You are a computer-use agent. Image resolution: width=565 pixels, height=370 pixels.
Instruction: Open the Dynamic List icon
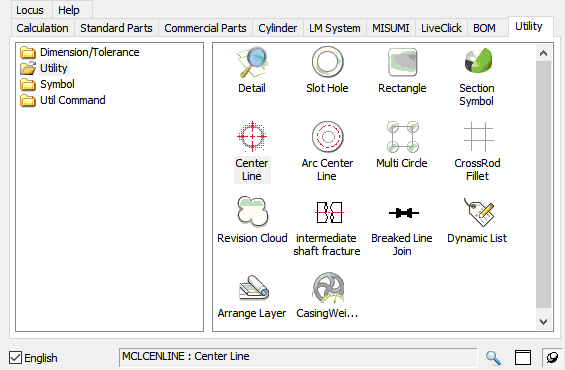(x=479, y=213)
